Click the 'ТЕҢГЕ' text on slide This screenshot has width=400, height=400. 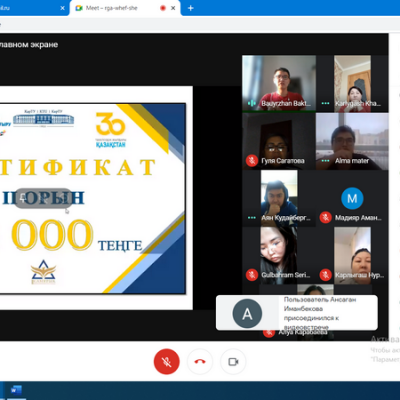pos(120,246)
